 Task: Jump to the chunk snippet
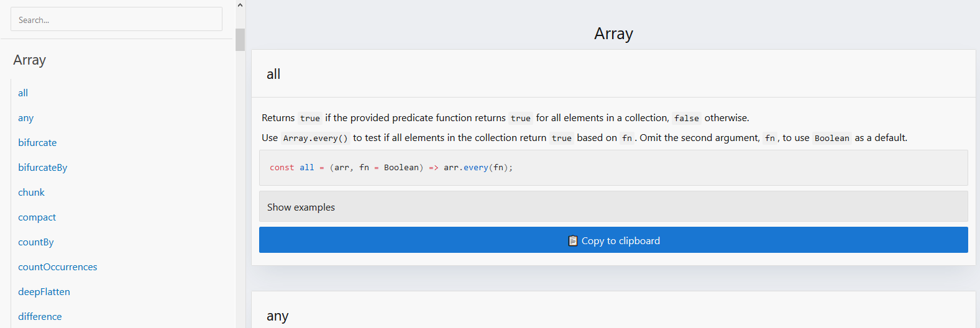(x=31, y=193)
